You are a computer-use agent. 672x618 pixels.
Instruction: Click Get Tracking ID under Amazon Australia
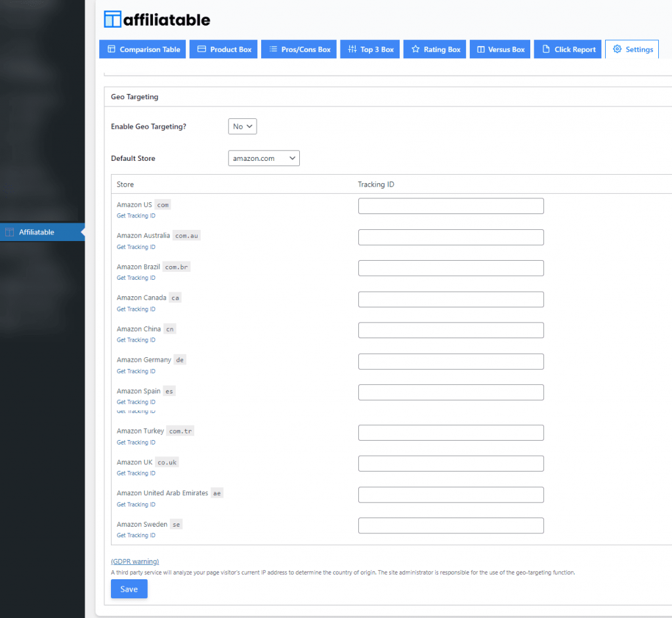point(136,247)
